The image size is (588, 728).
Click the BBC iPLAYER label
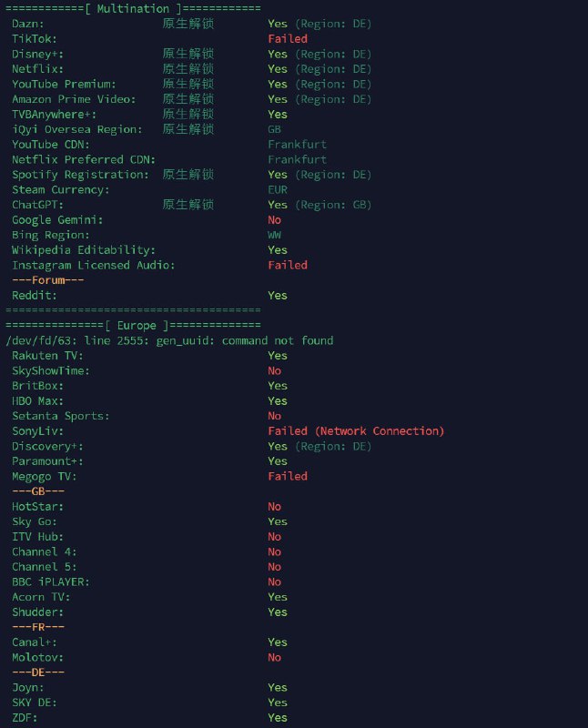[x=51, y=581]
